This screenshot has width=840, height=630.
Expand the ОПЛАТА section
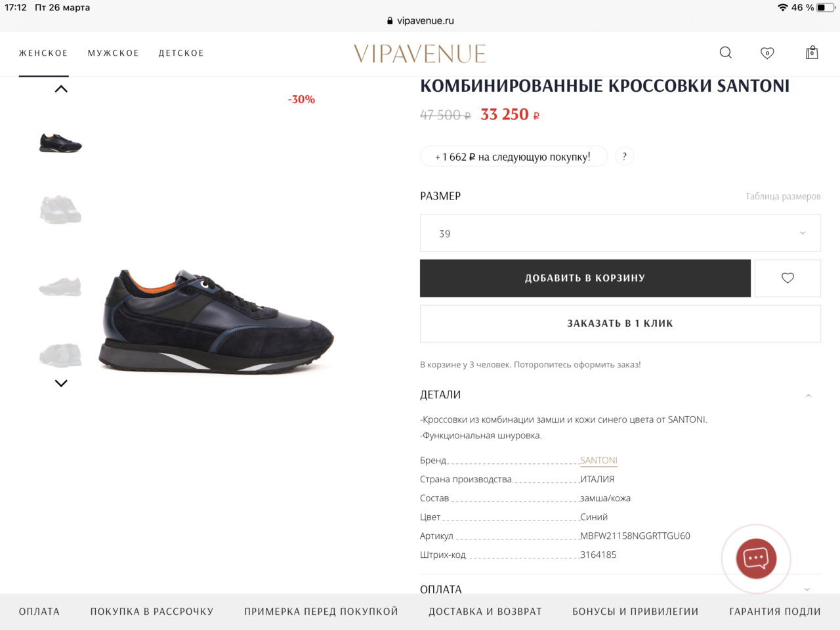[x=807, y=589]
